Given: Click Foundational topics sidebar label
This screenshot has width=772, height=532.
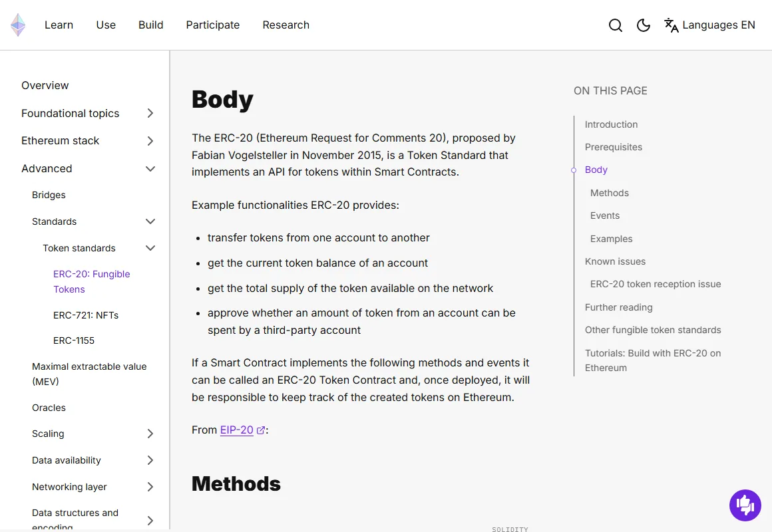Looking at the screenshot, I should coord(71,113).
